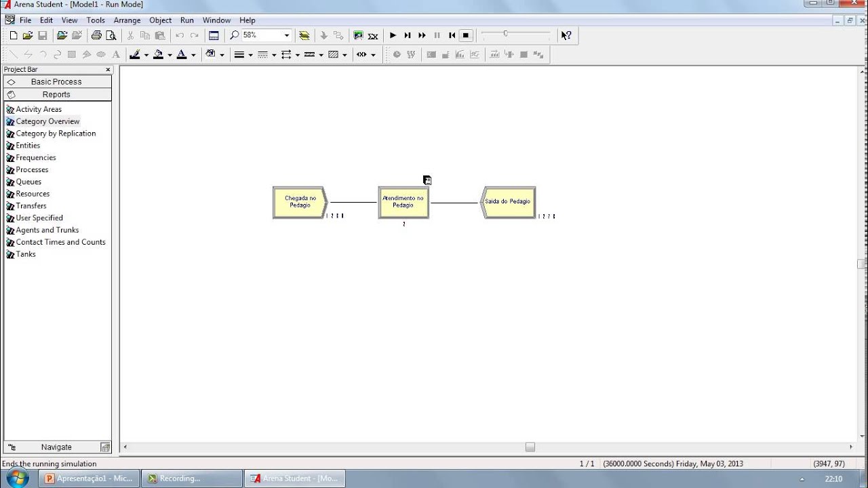Image resolution: width=868 pixels, height=488 pixels.
Task: Switch to Recording window in taskbar
Action: [x=193, y=479]
